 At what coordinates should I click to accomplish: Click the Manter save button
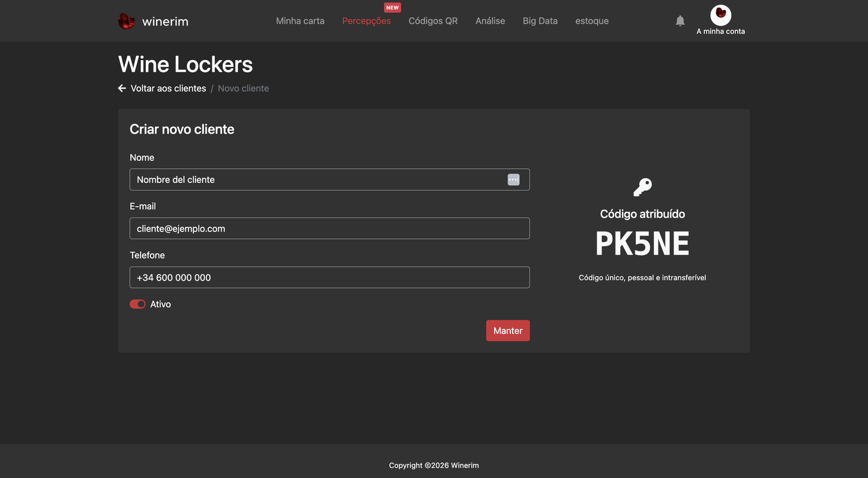[x=507, y=330]
